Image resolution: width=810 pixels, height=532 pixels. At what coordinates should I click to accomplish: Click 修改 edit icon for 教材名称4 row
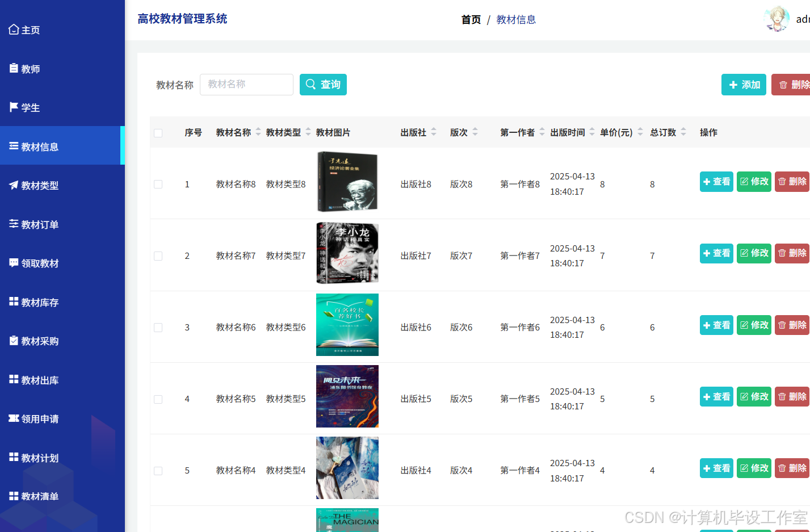click(744, 468)
